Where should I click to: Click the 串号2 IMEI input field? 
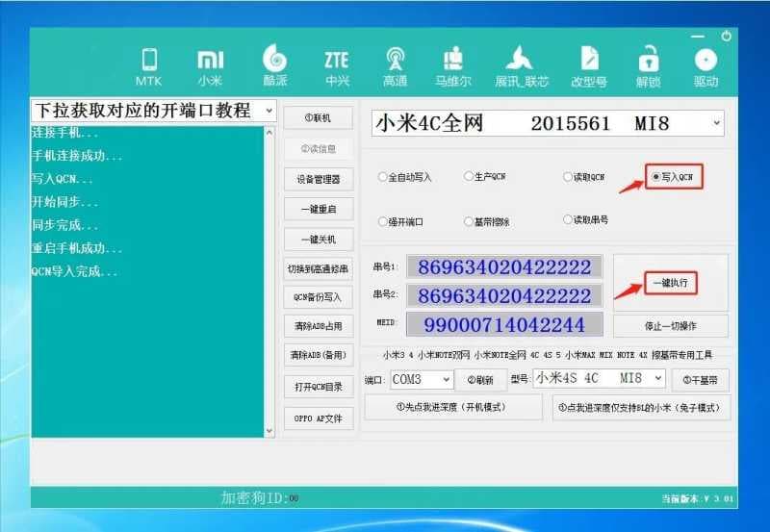[x=504, y=296]
